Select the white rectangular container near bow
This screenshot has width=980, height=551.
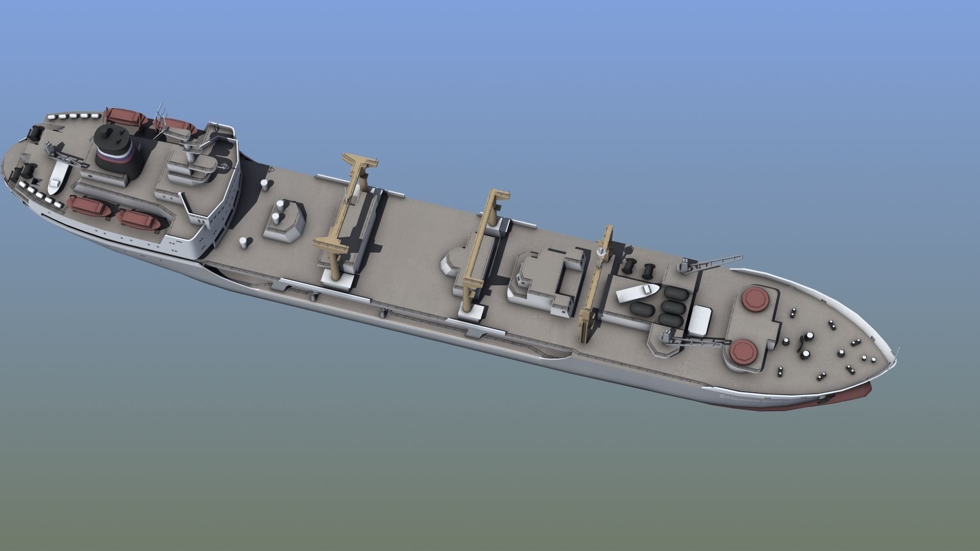point(699,320)
